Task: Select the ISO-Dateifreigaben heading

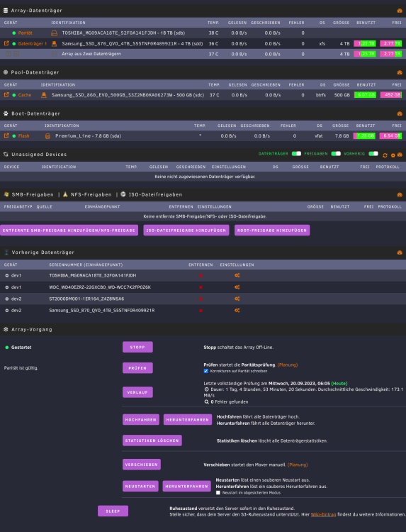Action: tap(156, 195)
